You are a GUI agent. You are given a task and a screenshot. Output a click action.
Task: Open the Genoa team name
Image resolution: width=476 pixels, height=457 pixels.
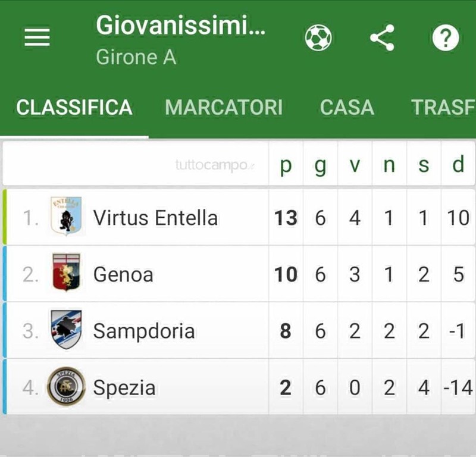(123, 274)
